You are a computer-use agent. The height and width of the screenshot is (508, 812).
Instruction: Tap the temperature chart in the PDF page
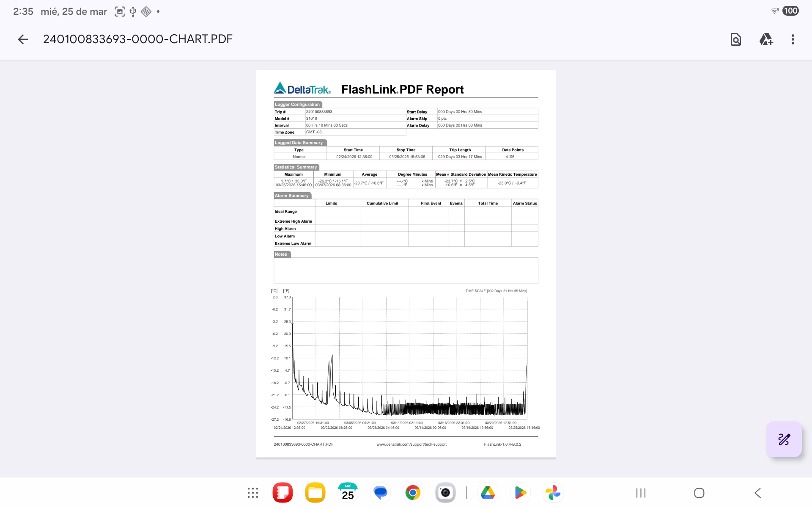click(x=409, y=358)
